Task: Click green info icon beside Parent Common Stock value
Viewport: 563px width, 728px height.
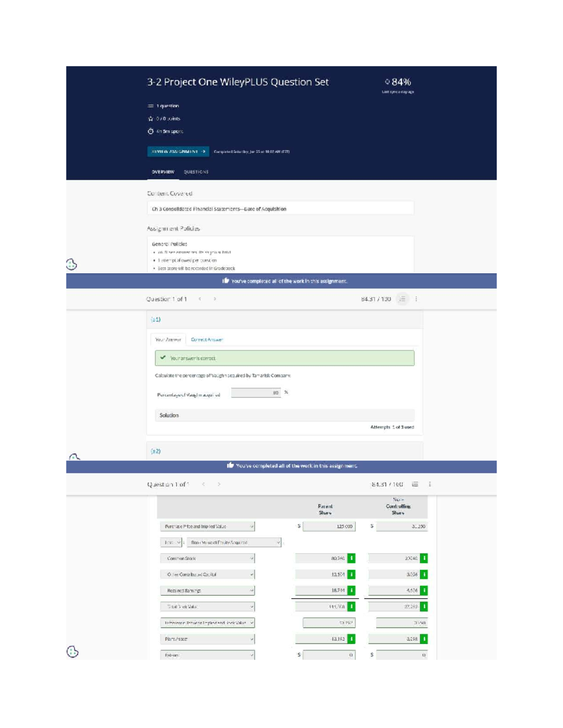Action: (x=351, y=558)
